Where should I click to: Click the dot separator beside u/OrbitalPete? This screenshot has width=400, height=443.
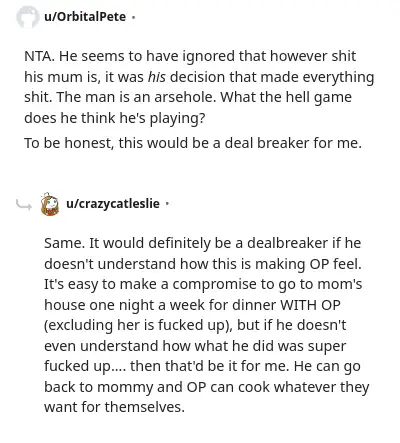coord(133,17)
